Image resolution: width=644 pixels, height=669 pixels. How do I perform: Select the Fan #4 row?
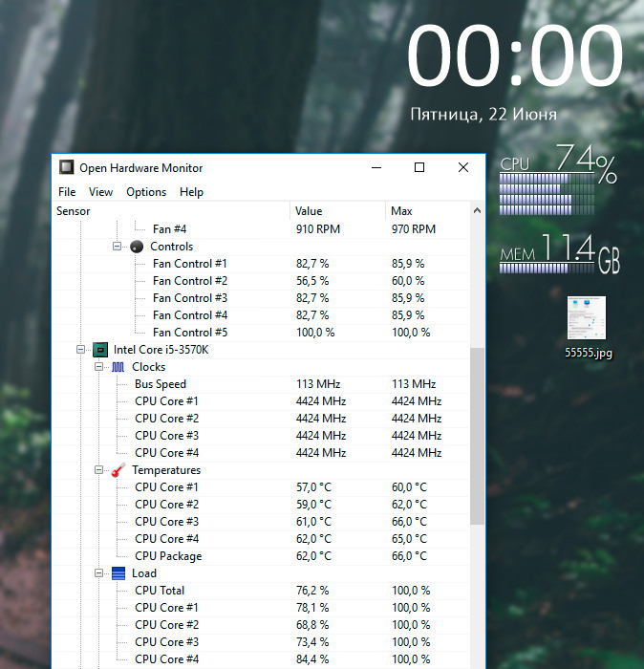pyautogui.click(x=261, y=229)
